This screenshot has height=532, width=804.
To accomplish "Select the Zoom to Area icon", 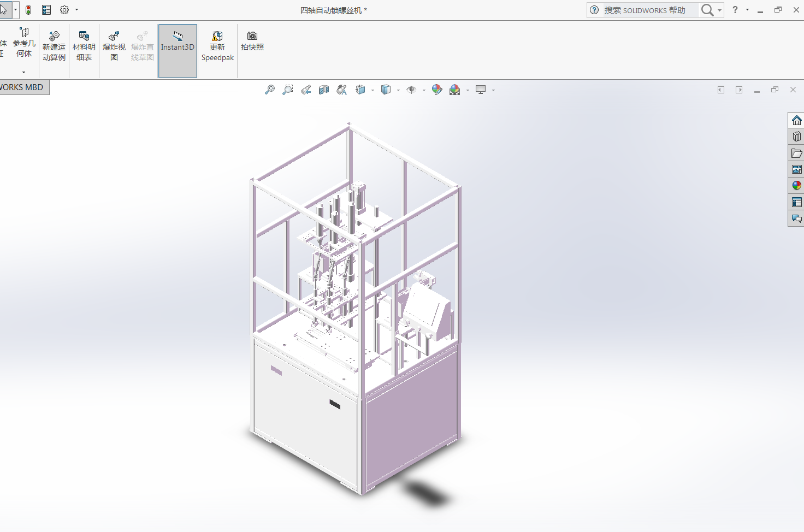I will 288,90.
